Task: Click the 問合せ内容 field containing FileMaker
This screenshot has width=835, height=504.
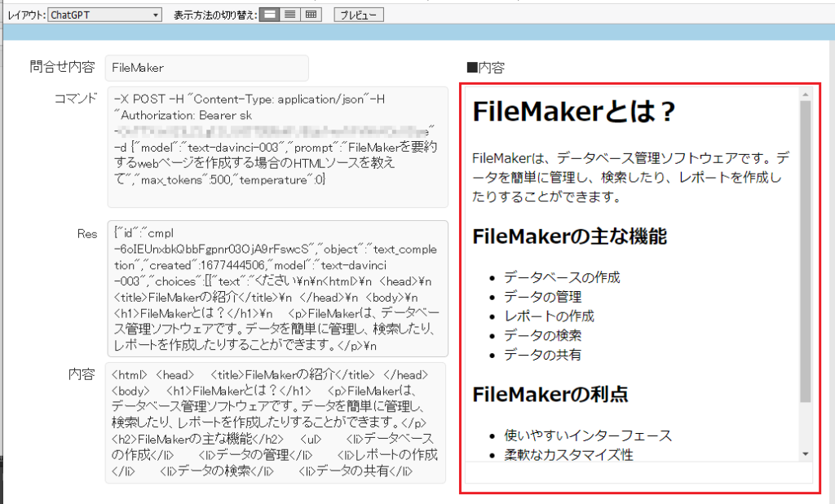Action: [207, 68]
